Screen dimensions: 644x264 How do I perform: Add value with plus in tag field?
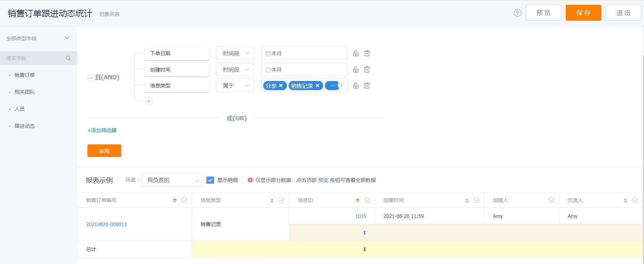(342, 85)
